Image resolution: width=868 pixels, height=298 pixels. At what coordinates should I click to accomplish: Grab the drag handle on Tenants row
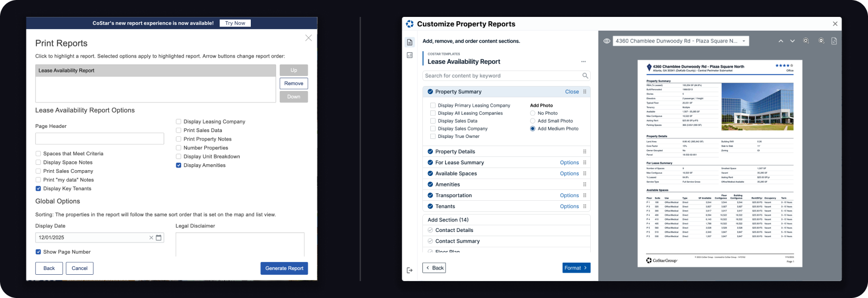[584, 207]
